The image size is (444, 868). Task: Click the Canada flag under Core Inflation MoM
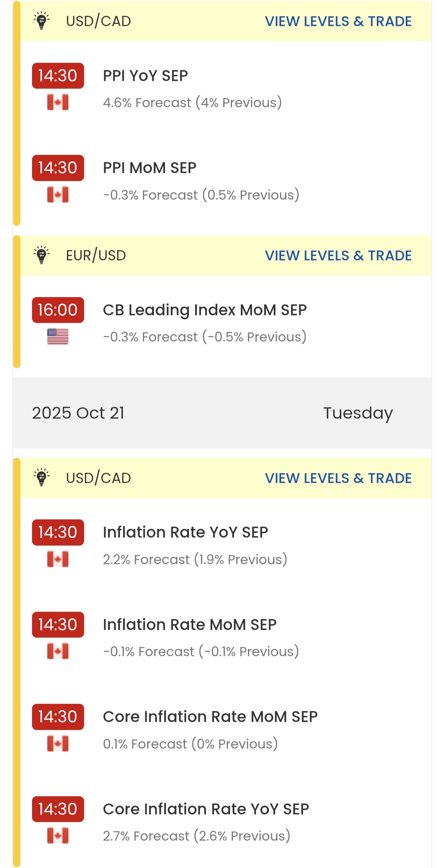click(58, 744)
